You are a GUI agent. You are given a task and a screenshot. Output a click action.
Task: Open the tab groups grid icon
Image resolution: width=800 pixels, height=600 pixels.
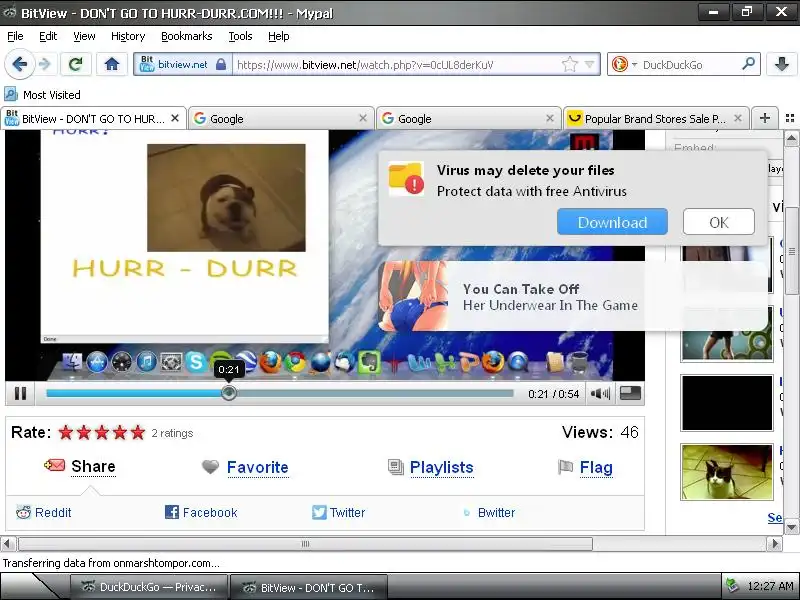(x=790, y=118)
